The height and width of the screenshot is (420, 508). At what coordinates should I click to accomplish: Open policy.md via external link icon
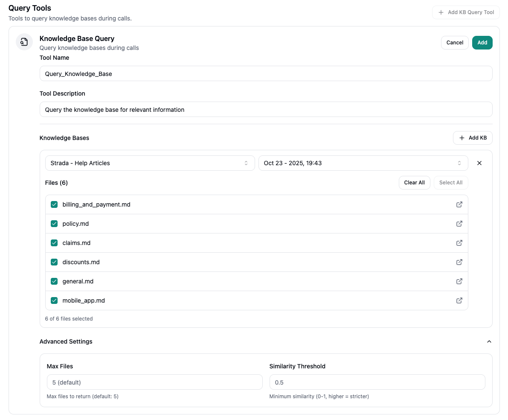pos(459,224)
